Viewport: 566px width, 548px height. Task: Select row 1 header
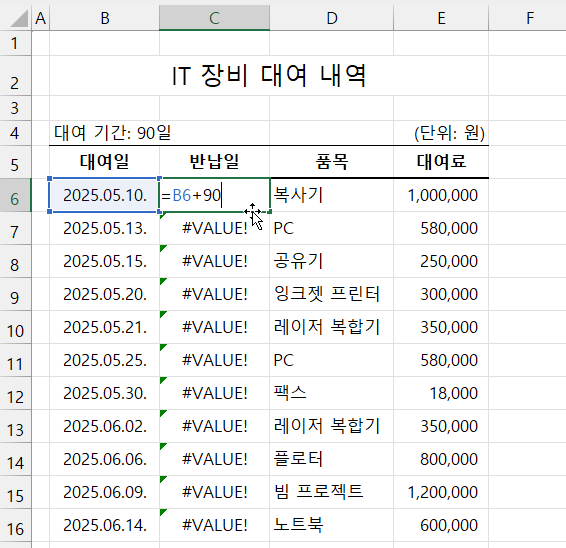[x=15, y=43]
